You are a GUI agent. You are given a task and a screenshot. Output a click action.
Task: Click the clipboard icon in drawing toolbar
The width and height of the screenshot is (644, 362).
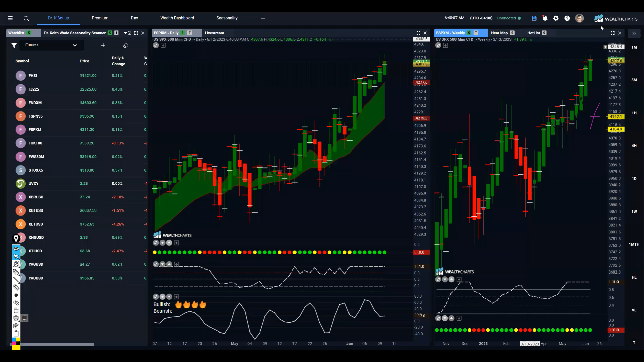(x=16, y=334)
